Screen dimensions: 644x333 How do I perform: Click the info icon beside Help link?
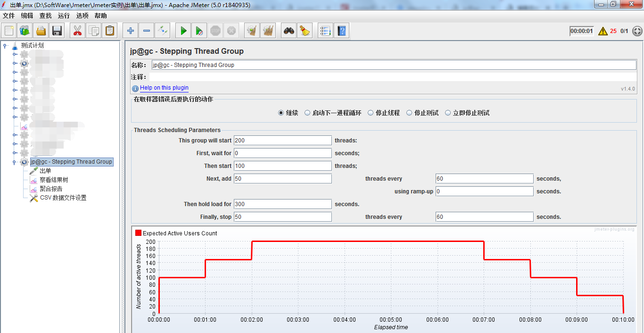tap(135, 88)
